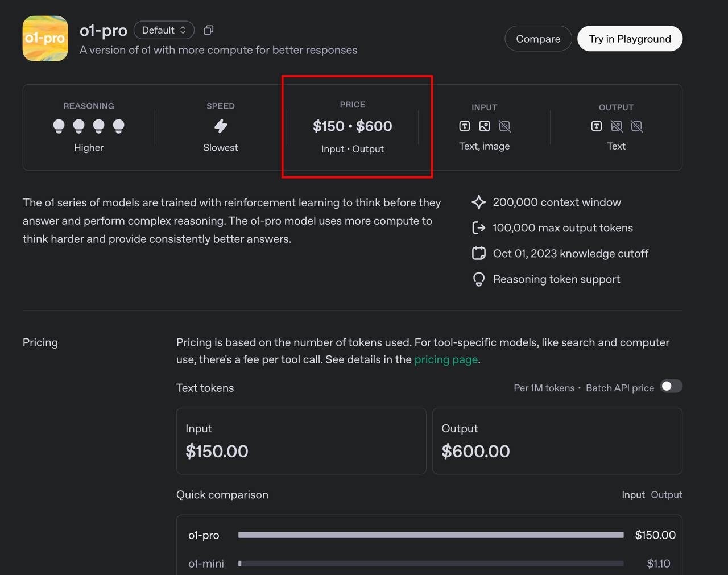The height and width of the screenshot is (575, 728).
Task: Click the 'Text tokens' heading
Action: pos(205,388)
